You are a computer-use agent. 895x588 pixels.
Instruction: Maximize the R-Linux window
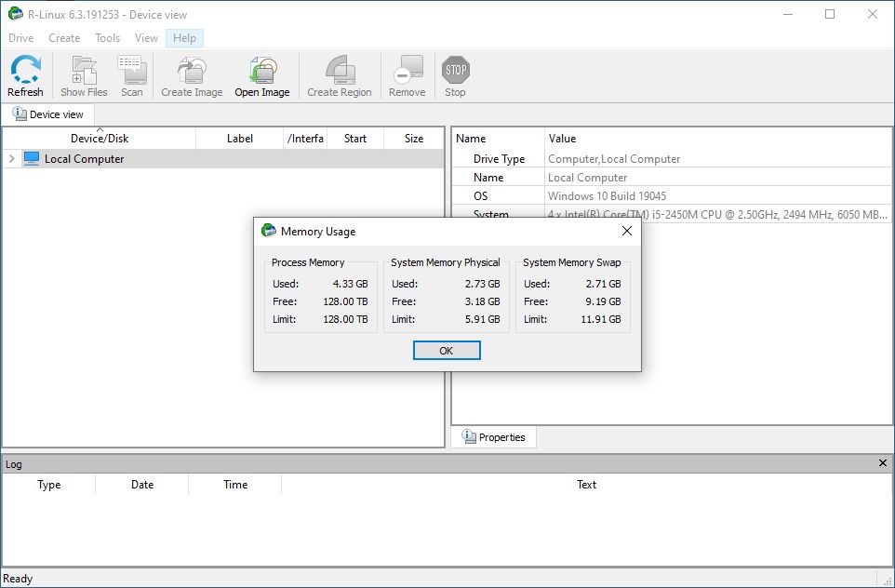click(830, 14)
